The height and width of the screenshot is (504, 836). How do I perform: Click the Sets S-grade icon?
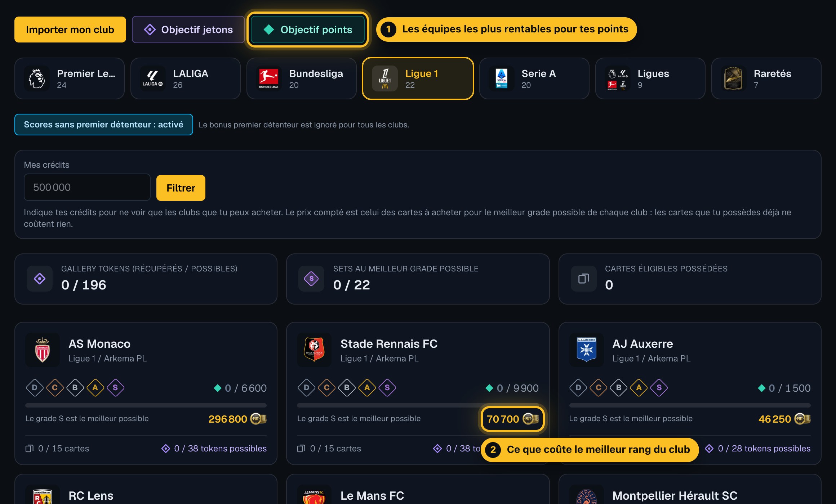pyautogui.click(x=311, y=279)
